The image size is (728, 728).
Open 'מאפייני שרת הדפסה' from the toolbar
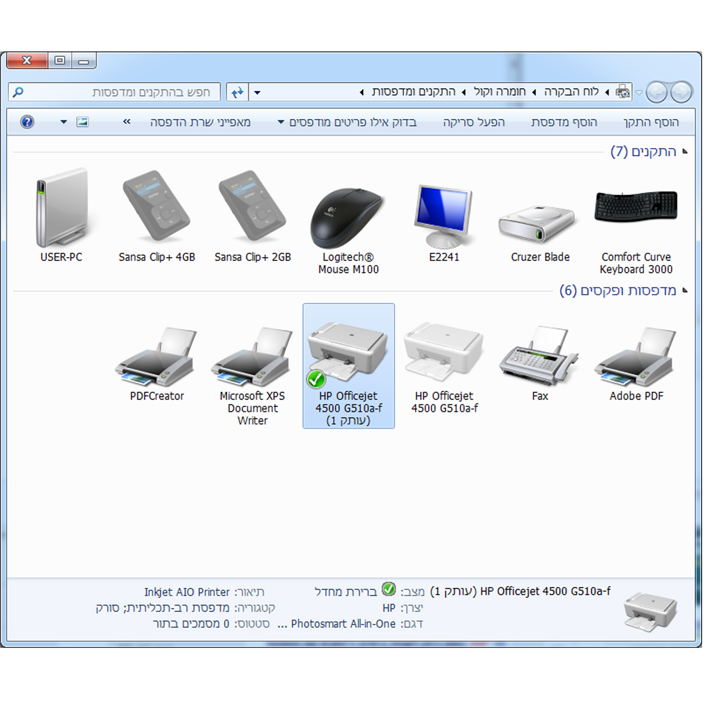[x=200, y=122]
